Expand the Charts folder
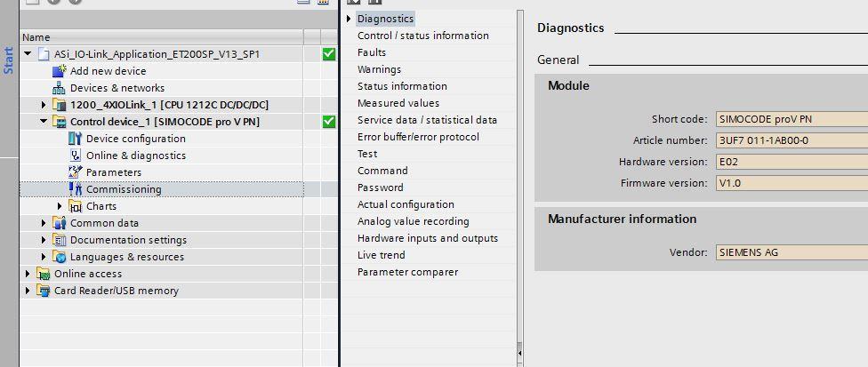 60,206
